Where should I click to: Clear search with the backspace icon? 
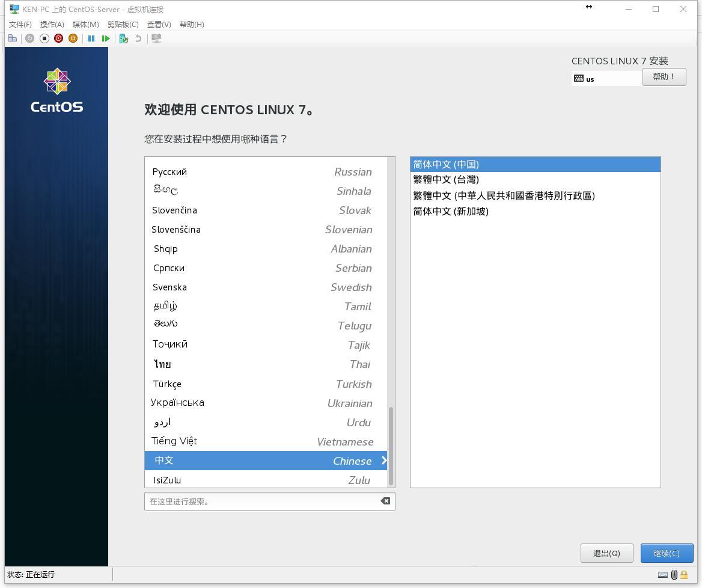(385, 501)
